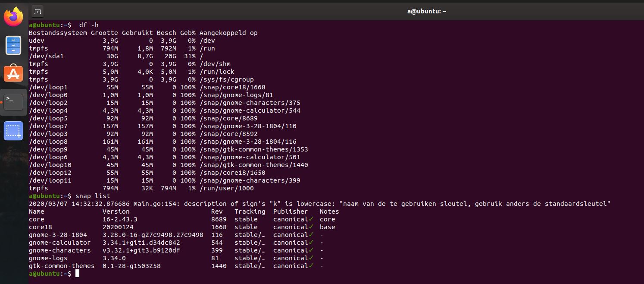Screen dimensions: 644x284
Task: Select the /dev/loop11 device name
Action: pos(50,180)
